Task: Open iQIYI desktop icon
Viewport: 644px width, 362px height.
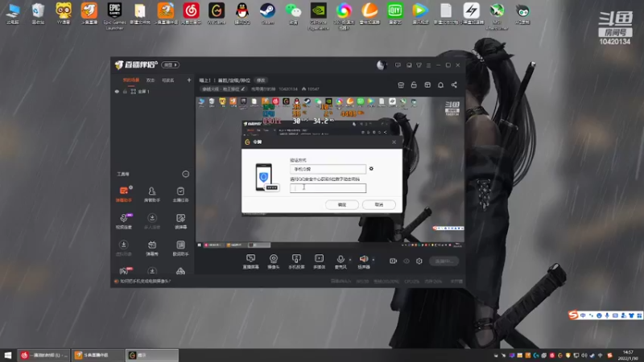Action: [394, 14]
